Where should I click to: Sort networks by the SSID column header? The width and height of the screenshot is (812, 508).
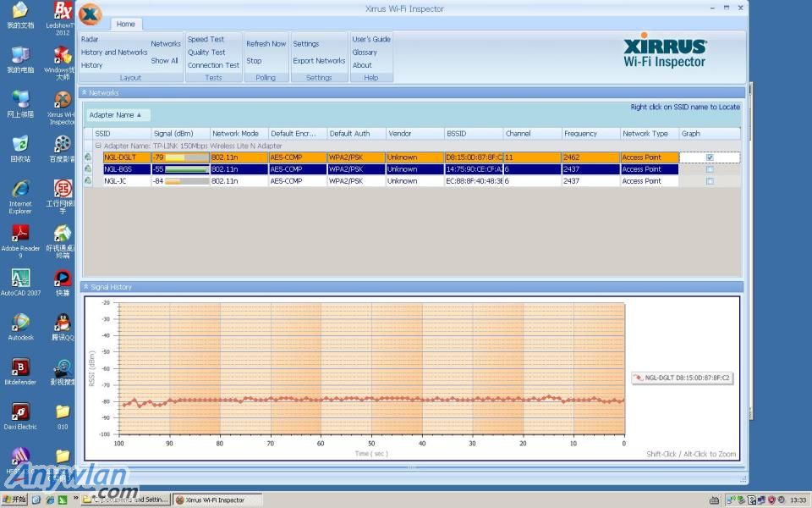pyautogui.click(x=122, y=134)
